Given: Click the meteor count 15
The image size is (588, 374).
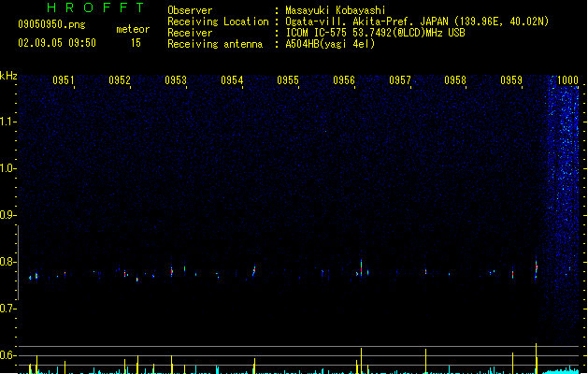Looking at the screenshot, I should 136,43.
